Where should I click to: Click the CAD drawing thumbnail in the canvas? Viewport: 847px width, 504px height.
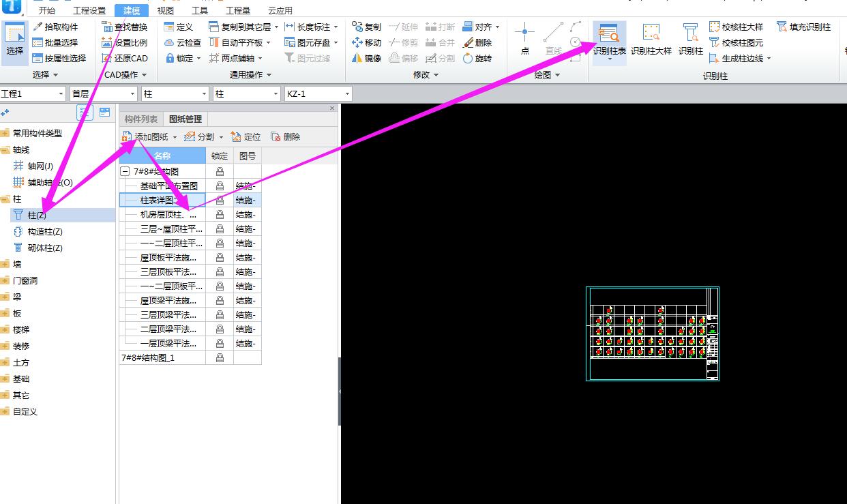(x=653, y=333)
